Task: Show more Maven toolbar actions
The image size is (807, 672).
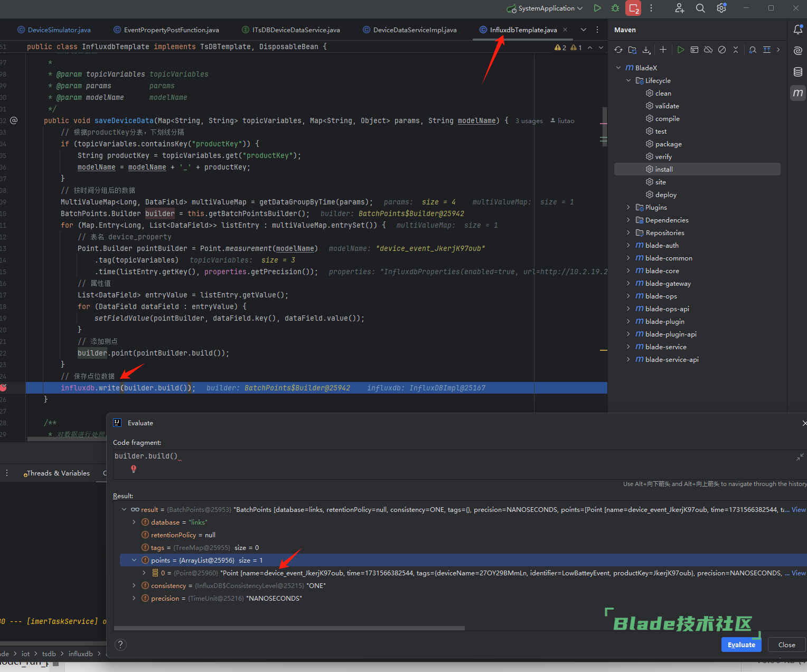Action: coord(778,50)
